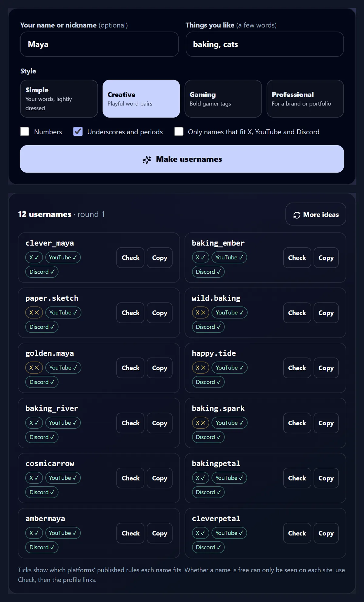This screenshot has width=364, height=602.
Task: Copy the bakingpetal username
Action: pos(326,478)
